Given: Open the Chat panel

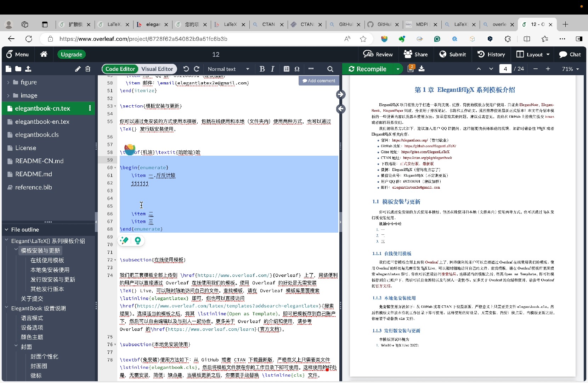Looking at the screenshot, I should [x=570, y=54].
